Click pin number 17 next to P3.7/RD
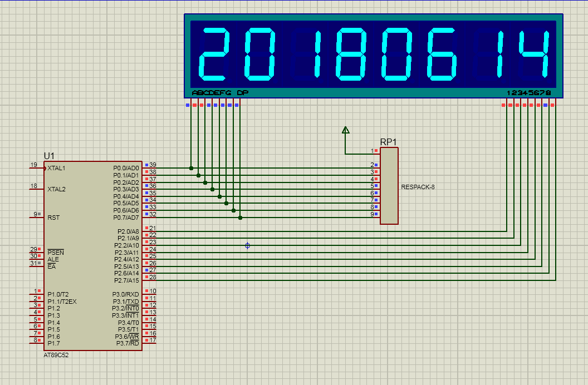This screenshot has height=385, width=588. click(153, 340)
